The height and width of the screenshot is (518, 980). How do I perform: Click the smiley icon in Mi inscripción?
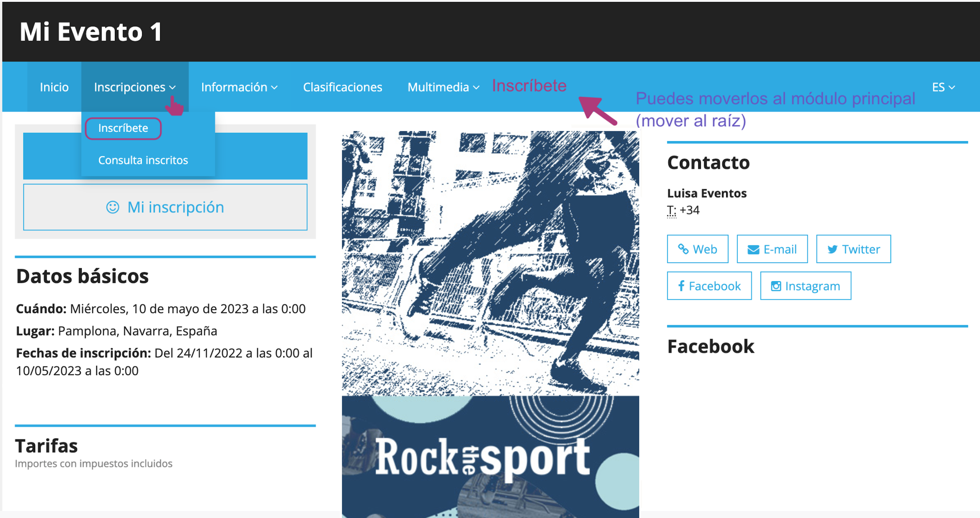click(113, 207)
